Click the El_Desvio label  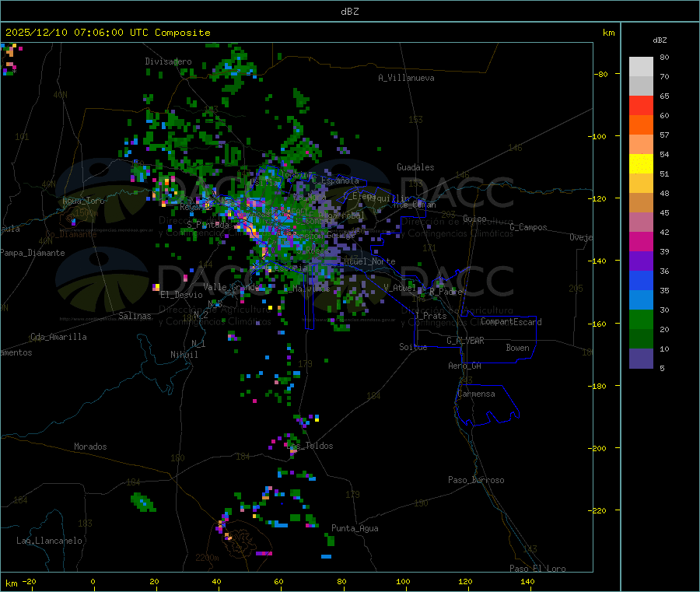pos(181,295)
